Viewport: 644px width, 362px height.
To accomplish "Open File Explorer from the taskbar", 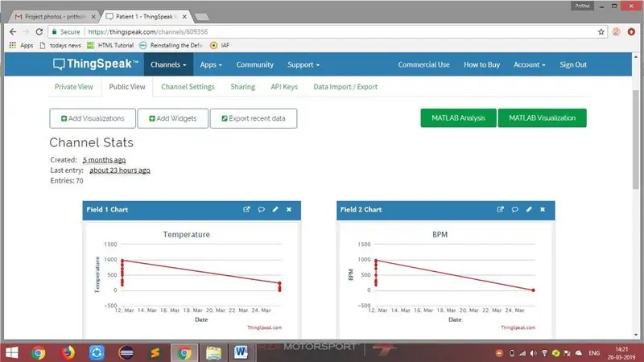I will coord(213,352).
